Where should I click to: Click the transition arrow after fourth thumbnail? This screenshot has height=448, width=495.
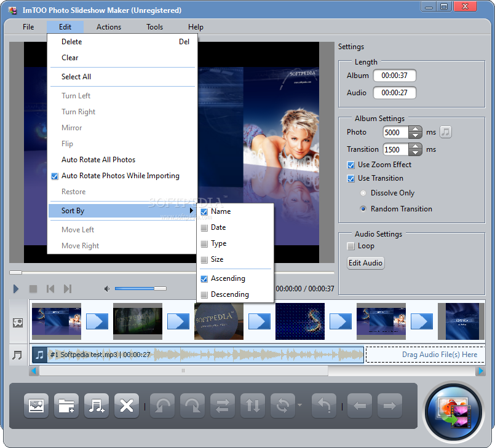340,321
